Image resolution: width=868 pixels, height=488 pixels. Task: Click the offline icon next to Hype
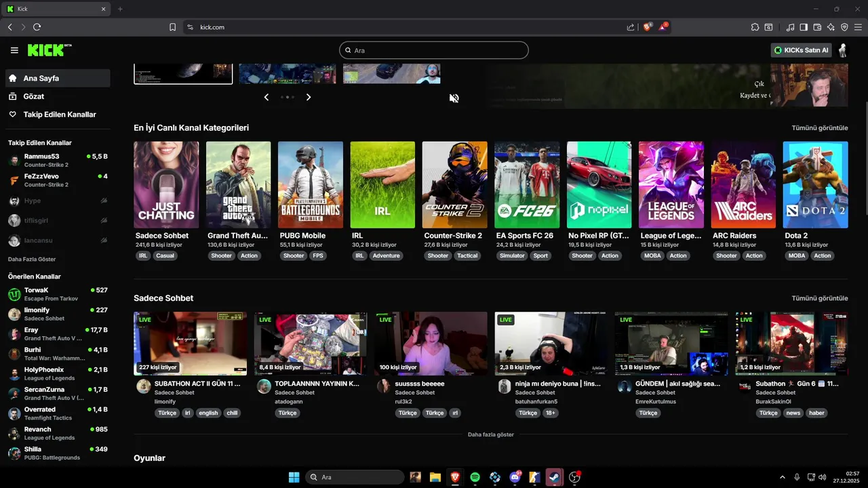[x=104, y=201]
